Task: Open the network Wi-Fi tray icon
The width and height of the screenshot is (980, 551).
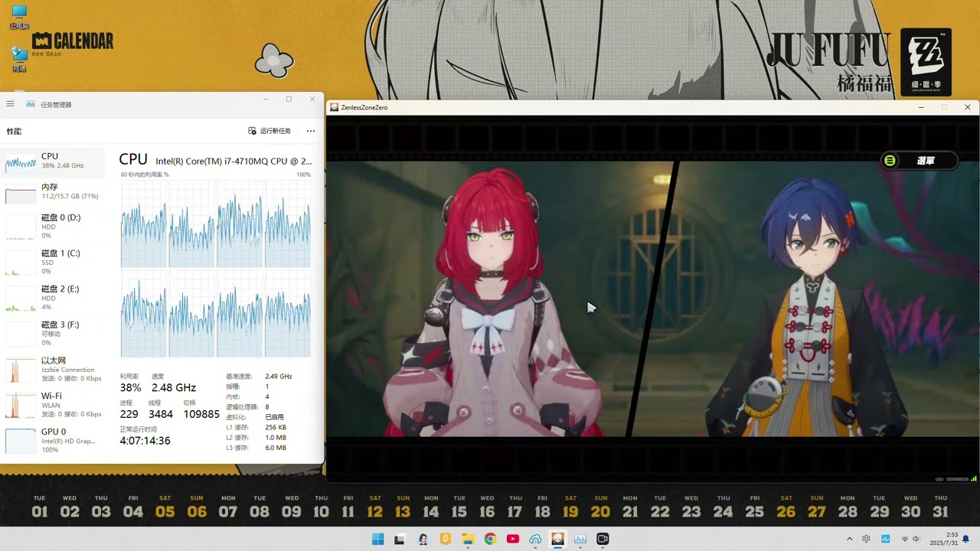Action: [x=905, y=539]
